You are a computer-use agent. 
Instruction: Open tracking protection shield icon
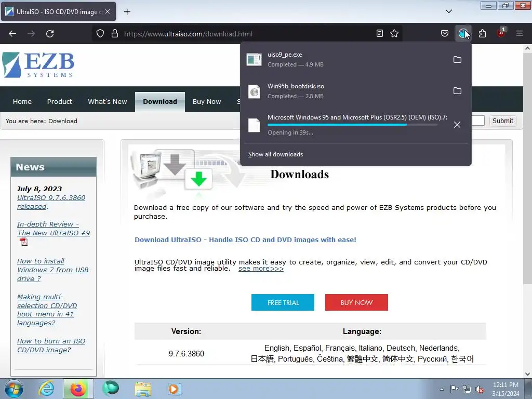click(x=100, y=34)
